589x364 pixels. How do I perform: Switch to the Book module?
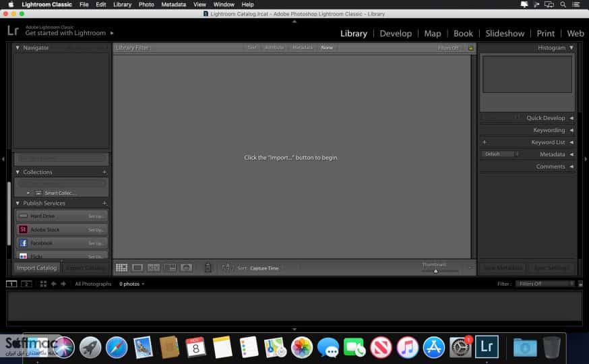click(463, 34)
